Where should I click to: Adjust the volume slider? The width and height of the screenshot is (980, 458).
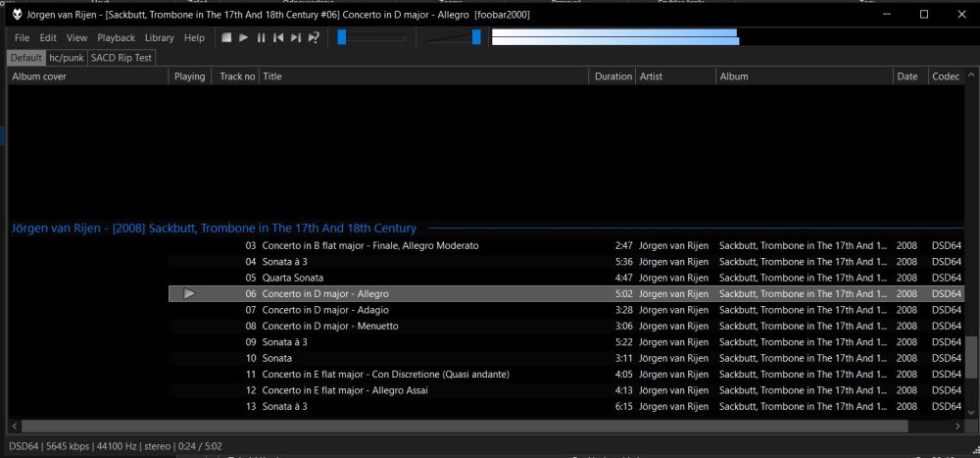475,37
